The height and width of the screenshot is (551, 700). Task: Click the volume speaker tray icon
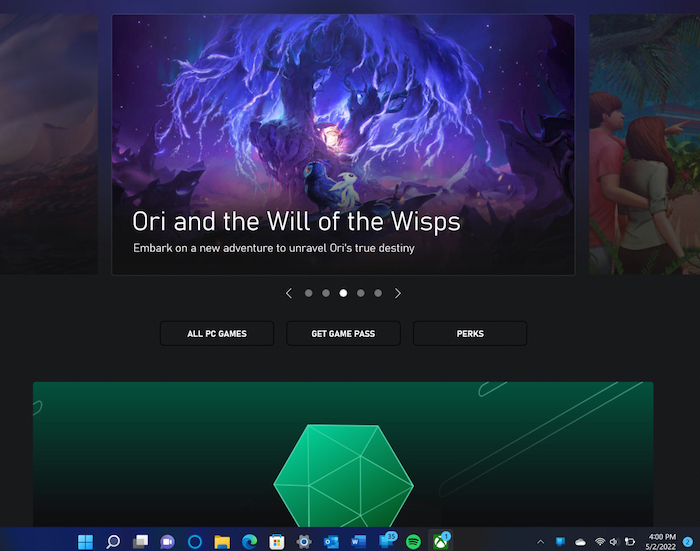pyautogui.click(x=614, y=542)
